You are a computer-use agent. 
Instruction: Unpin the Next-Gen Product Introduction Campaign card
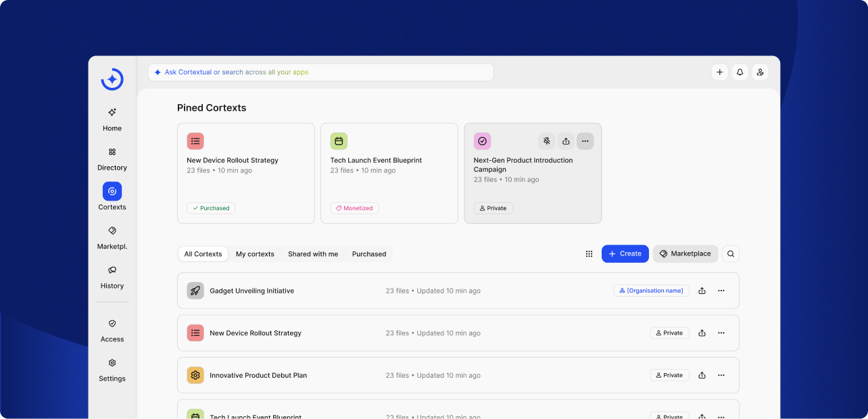(547, 141)
